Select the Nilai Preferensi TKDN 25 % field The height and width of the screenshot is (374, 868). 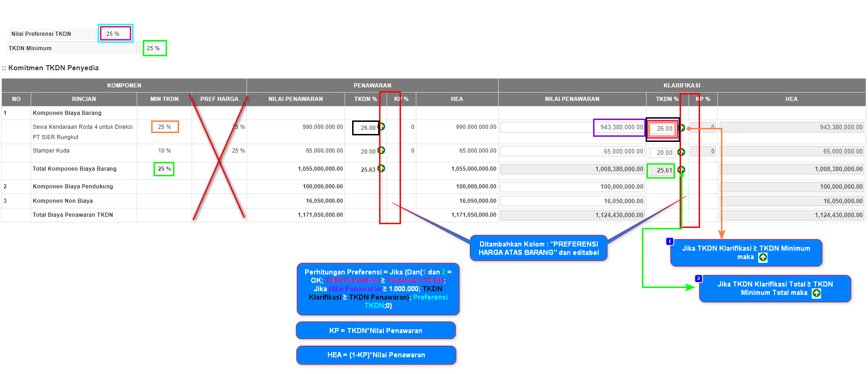pyautogui.click(x=115, y=33)
